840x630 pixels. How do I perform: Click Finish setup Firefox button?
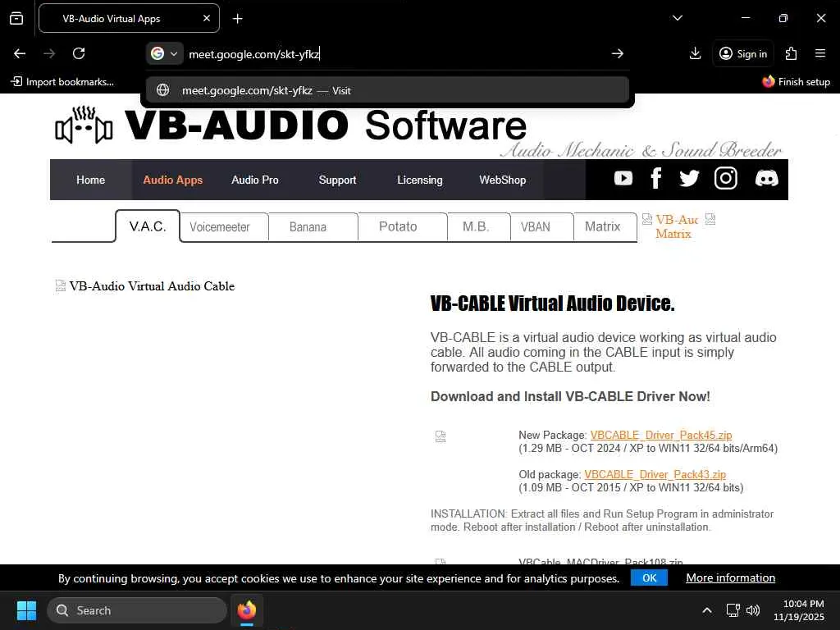(796, 82)
